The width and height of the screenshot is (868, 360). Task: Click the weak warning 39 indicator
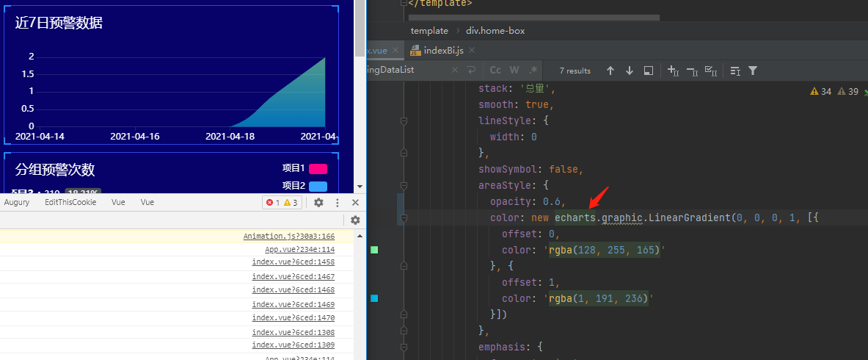pos(848,92)
